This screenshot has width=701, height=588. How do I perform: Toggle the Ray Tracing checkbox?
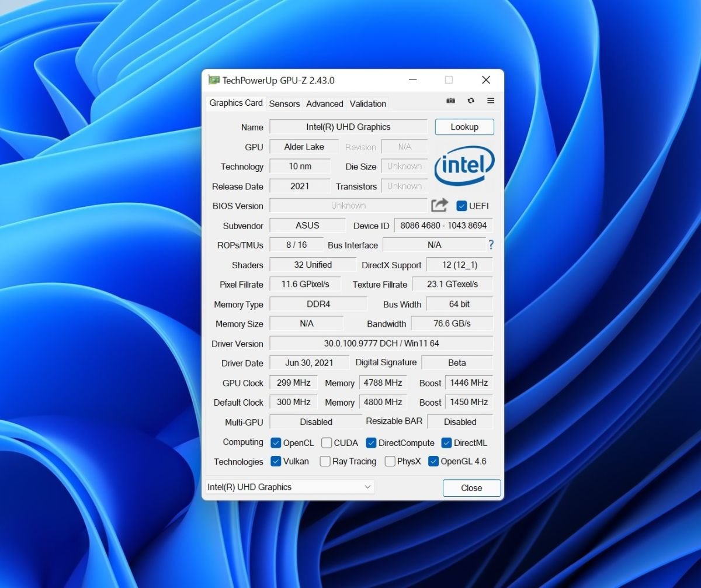(x=325, y=461)
